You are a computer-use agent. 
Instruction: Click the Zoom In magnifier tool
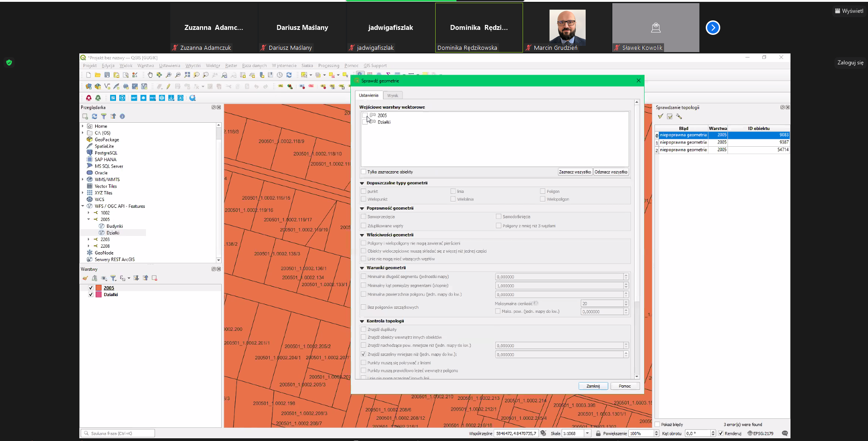tap(168, 75)
